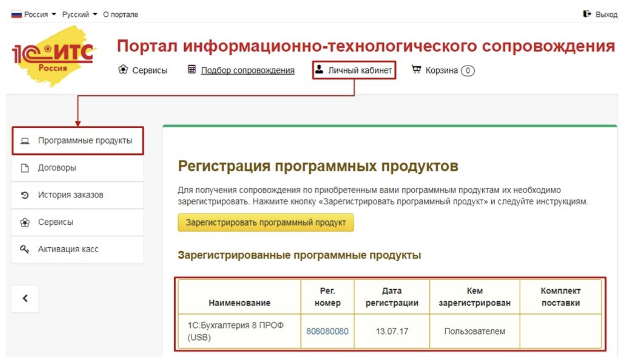Click the 1C:ITS Russia logo

(x=53, y=56)
